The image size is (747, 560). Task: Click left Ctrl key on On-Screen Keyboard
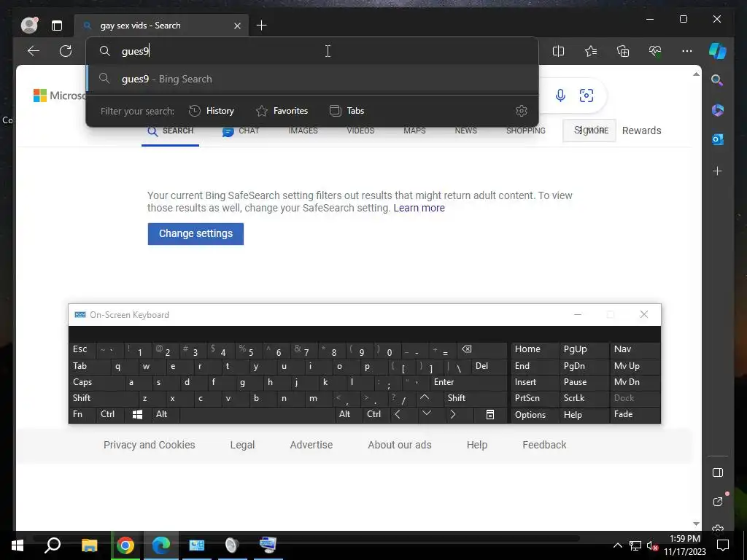click(109, 414)
